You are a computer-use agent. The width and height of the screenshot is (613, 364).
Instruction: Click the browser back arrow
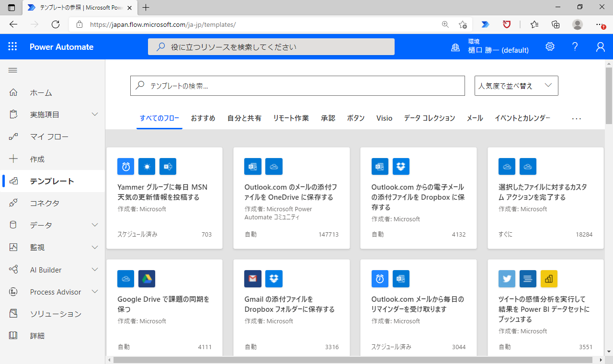coord(13,24)
